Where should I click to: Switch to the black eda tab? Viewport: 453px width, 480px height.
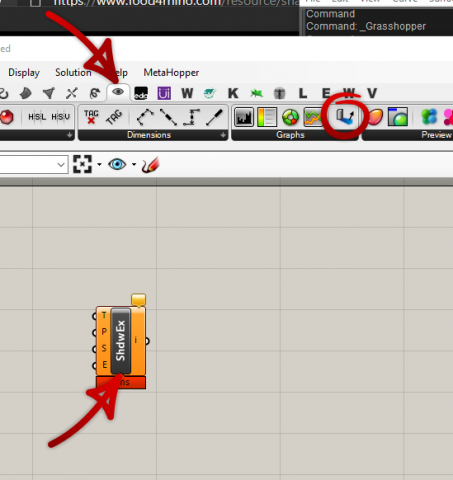click(141, 93)
